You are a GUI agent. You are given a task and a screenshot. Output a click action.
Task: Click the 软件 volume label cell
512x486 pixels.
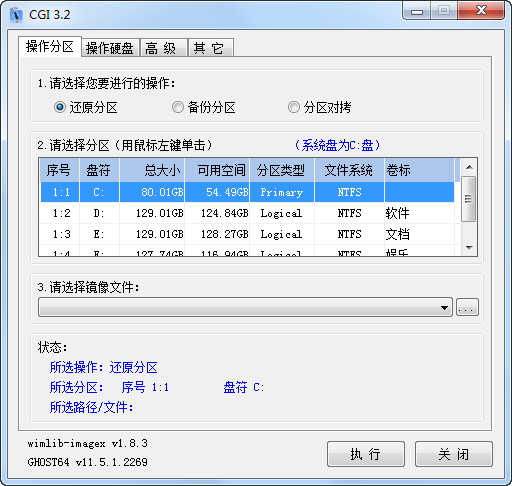[419, 213]
